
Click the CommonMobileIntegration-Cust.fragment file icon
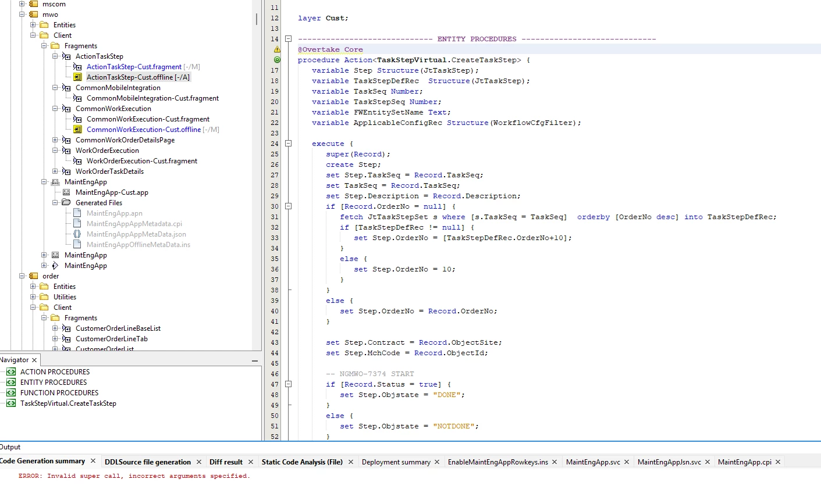pos(77,98)
